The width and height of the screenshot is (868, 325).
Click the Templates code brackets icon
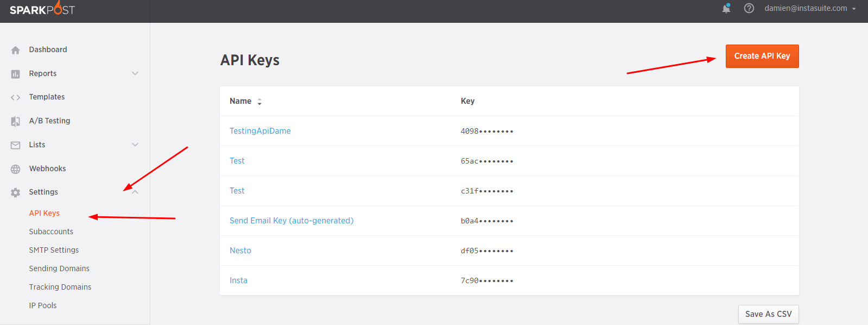16,97
